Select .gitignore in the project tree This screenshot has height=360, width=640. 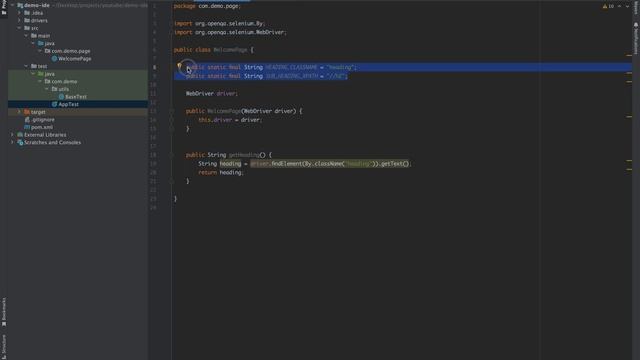point(43,120)
